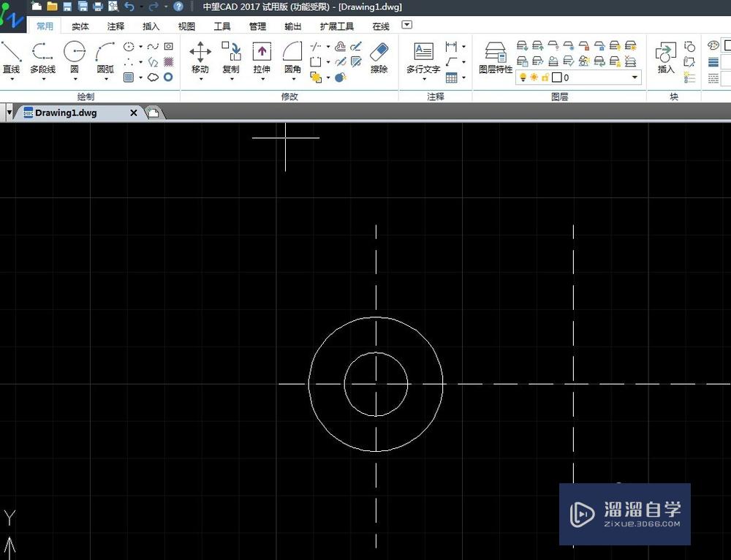Click the 修改 panel title
This screenshot has width=731, height=560.
click(x=289, y=97)
